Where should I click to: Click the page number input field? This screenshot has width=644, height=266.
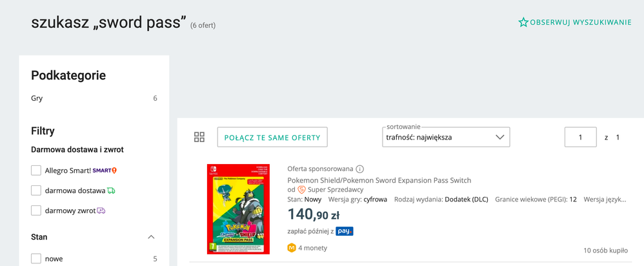pos(581,138)
